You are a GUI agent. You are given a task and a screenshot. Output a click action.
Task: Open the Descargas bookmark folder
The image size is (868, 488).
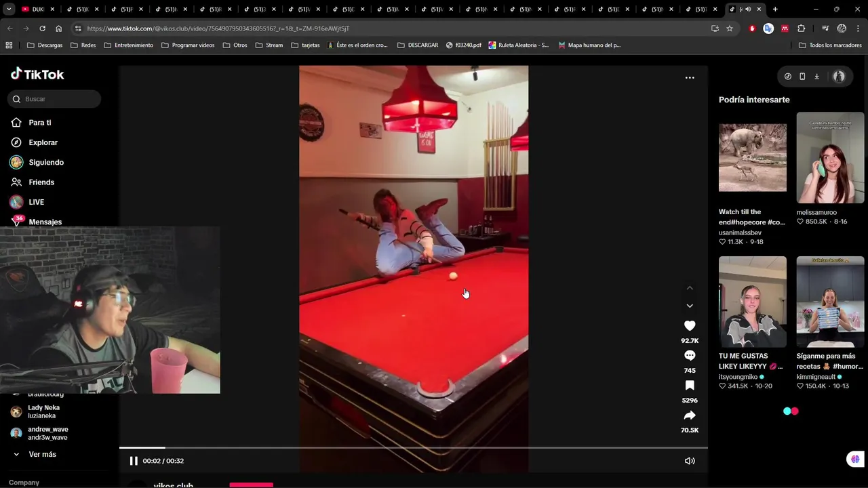tap(45, 45)
